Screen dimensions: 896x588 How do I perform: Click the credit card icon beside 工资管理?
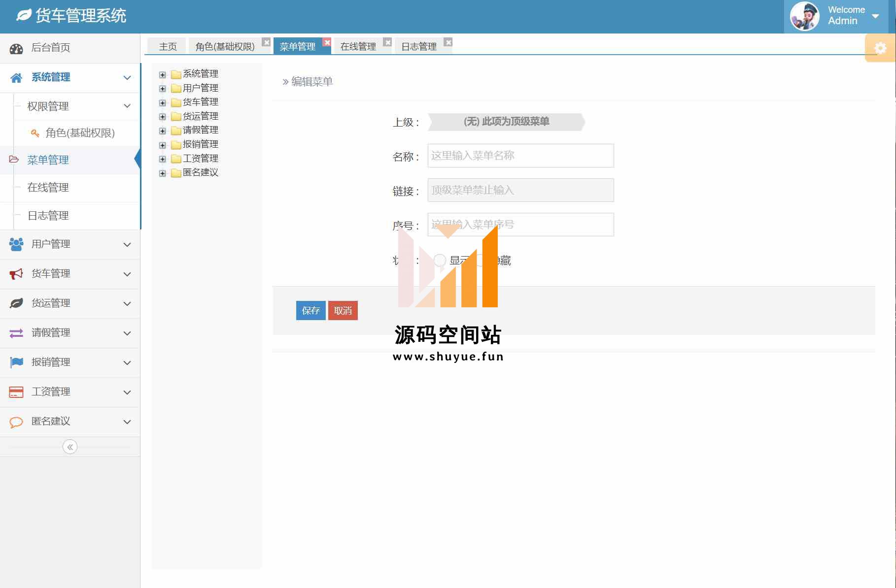(x=16, y=392)
